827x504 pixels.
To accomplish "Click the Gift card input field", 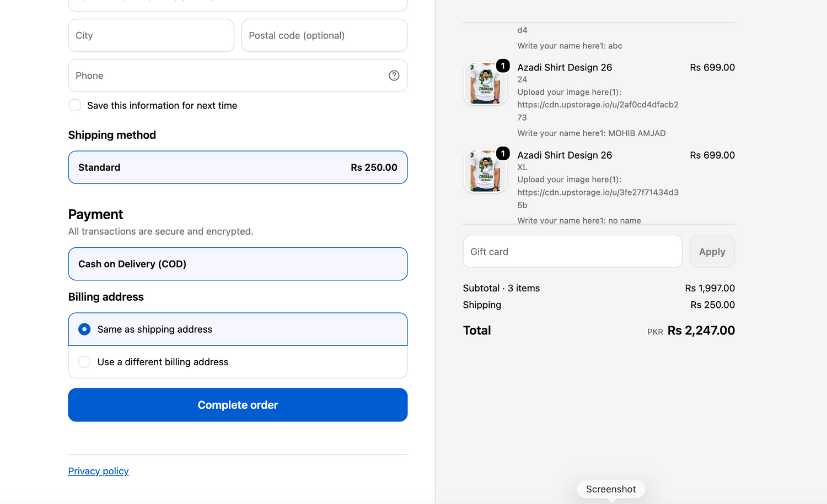I will [572, 252].
